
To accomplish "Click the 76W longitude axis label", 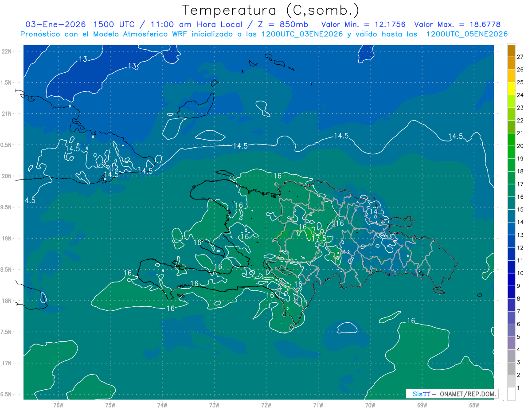I will (58, 405).
